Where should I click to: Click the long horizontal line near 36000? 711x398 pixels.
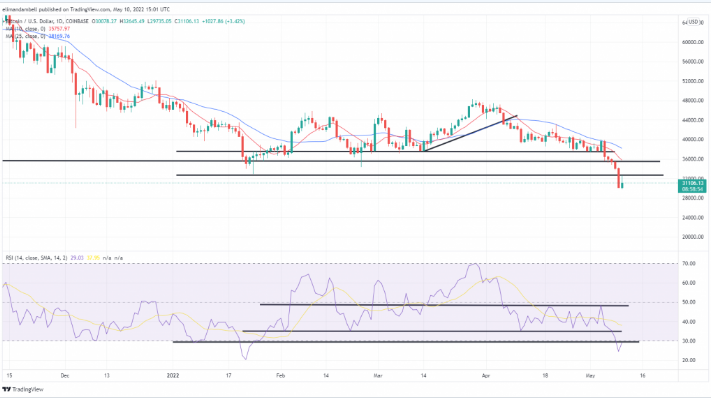tap(331, 161)
